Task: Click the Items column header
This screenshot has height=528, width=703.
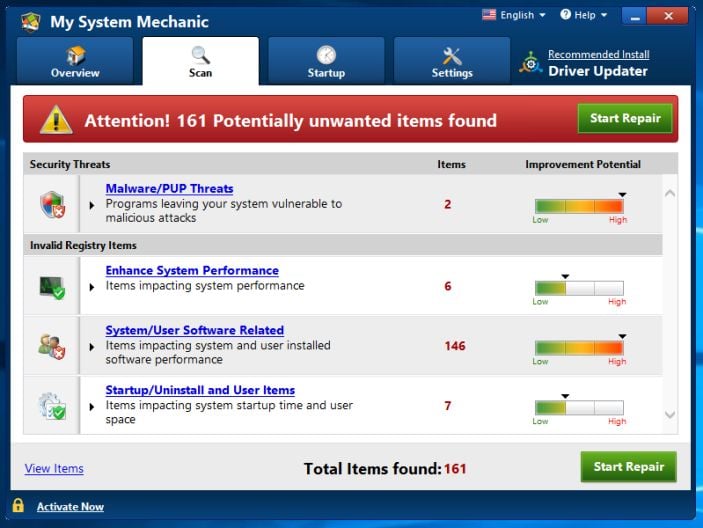Action: click(451, 164)
